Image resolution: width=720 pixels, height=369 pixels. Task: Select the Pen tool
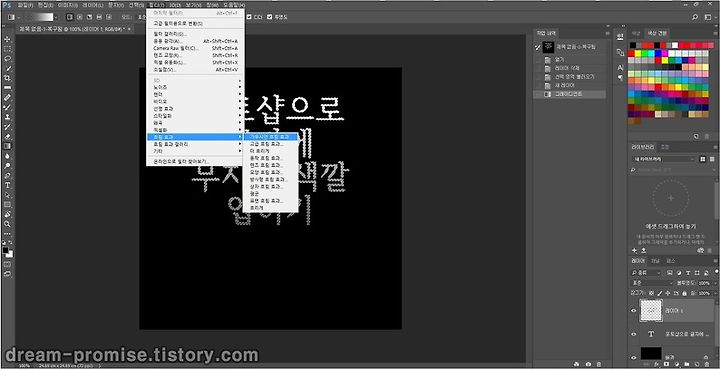coord(7,175)
